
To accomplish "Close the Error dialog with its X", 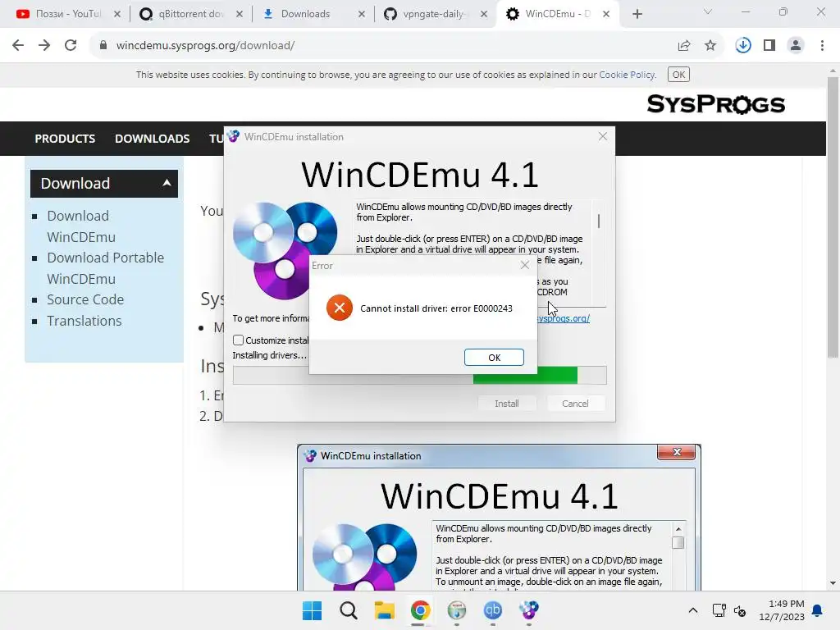I will 524,265.
